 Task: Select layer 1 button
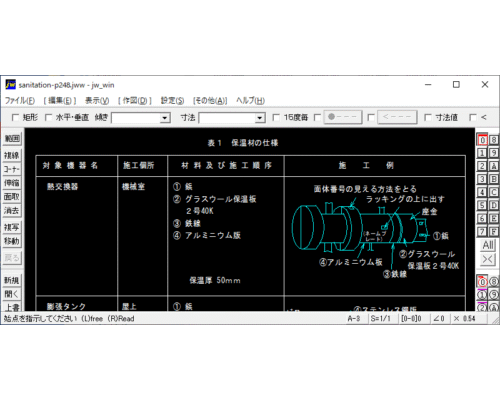[482, 153]
